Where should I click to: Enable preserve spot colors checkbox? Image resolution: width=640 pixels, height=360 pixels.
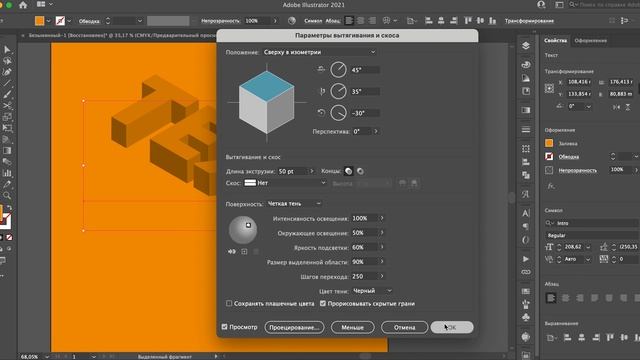point(229,303)
